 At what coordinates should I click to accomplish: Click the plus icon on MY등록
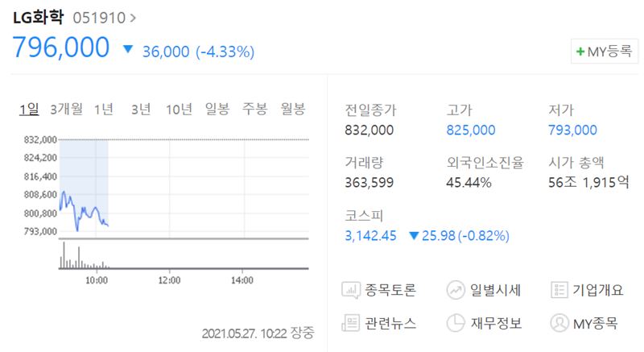pyautogui.click(x=580, y=52)
